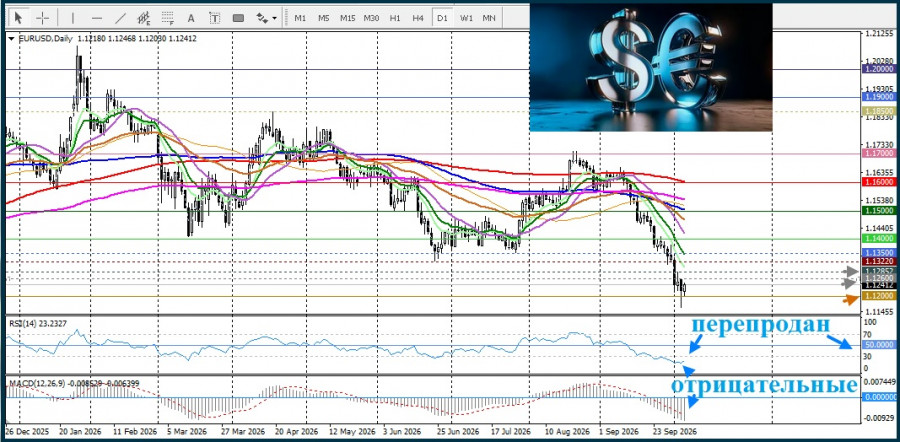Select the text 'A' tool
900x442 pixels.
click(191, 18)
